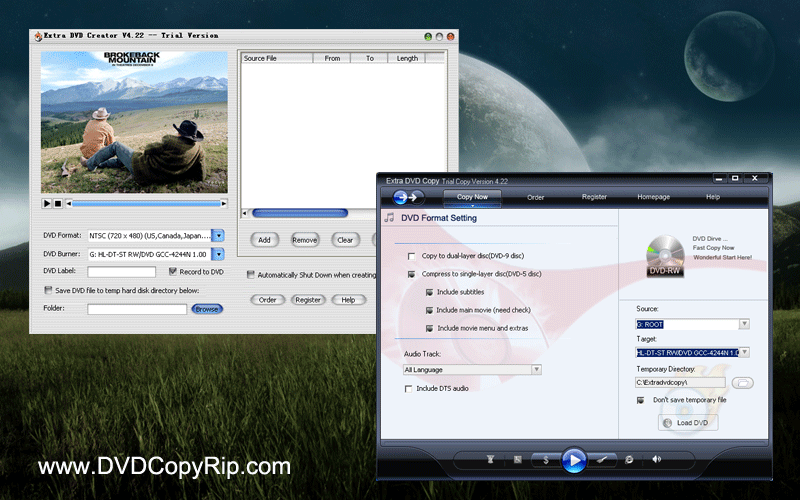Click the DVD-RW disc icon
This screenshot has width=800, height=500.
point(665,256)
